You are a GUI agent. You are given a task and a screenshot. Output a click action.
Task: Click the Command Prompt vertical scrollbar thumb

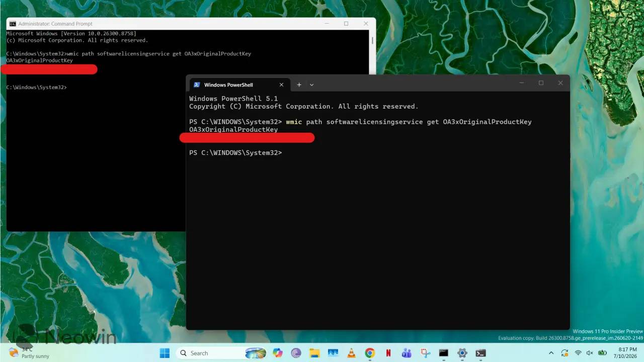click(x=372, y=40)
